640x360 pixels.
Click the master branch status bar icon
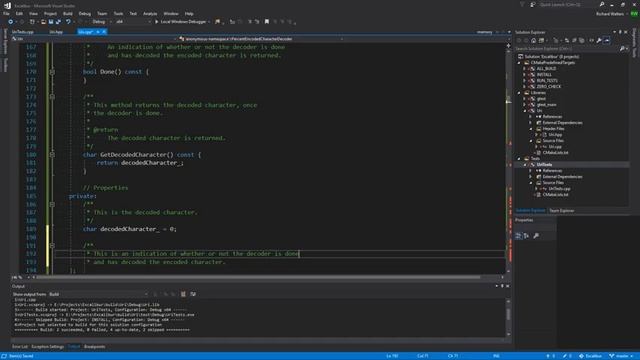coord(621,356)
